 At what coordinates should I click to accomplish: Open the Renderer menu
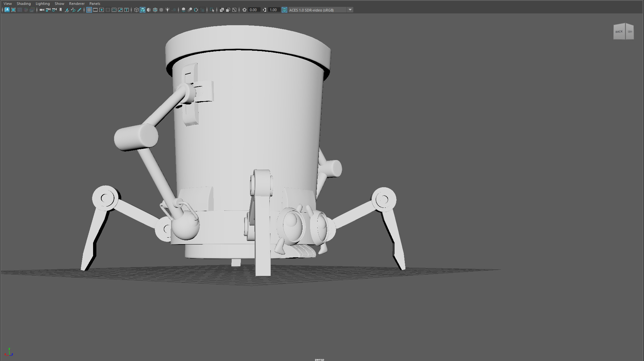coord(77,4)
